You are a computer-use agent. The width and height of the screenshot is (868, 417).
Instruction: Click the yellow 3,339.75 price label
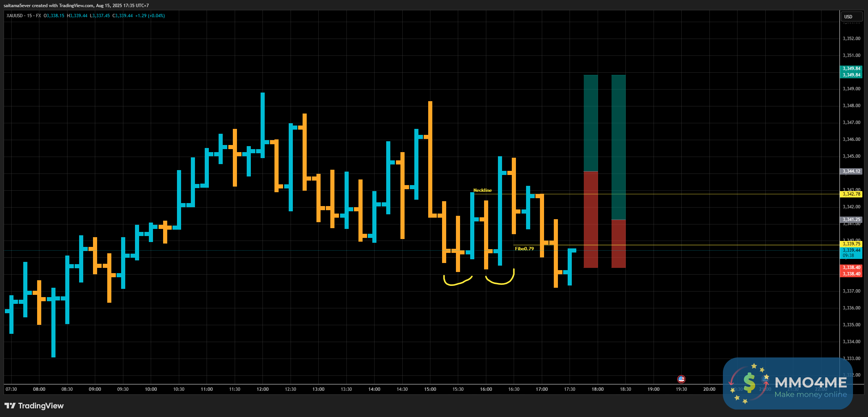pos(851,244)
